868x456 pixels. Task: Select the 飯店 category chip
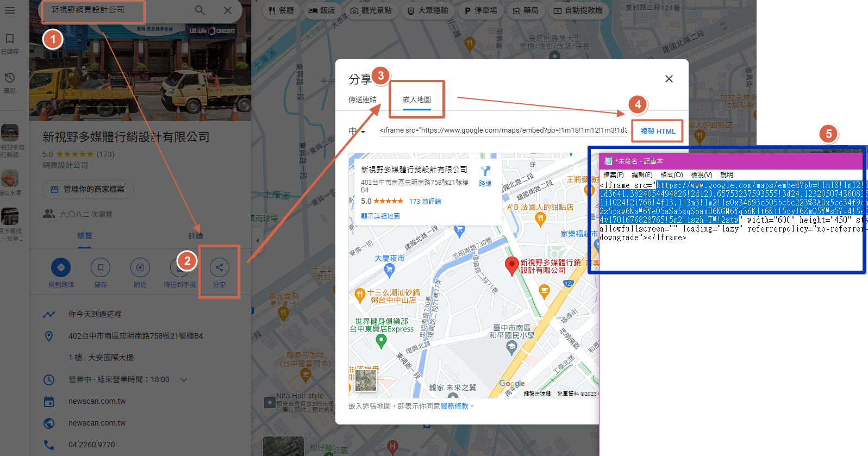(x=322, y=10)
